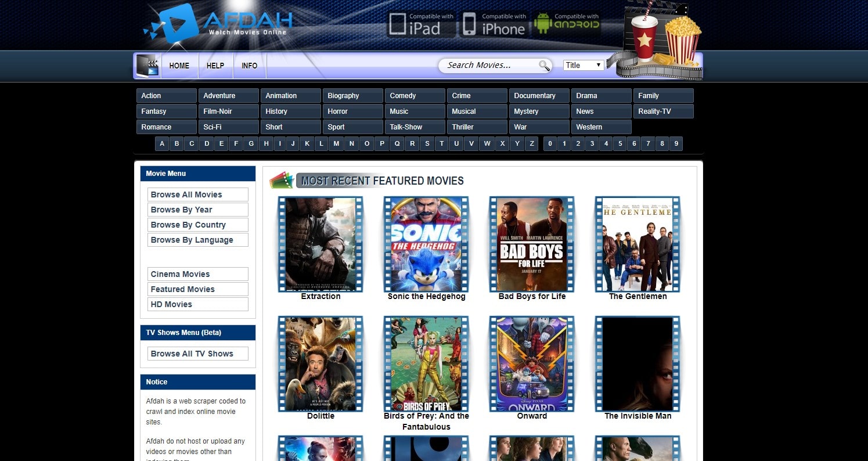
Task: Open HD Movies link
Action: (198, 304)
